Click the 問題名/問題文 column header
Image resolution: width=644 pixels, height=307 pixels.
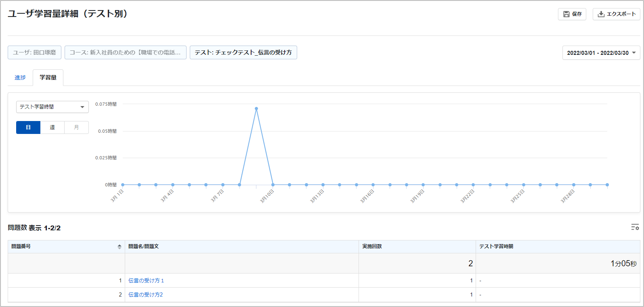pyautogui.click(x=242, y=246)
